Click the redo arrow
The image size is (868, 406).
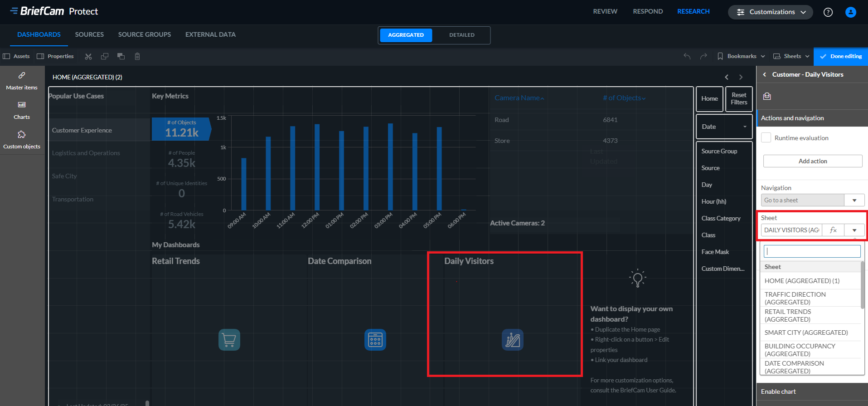click(703, 56)
